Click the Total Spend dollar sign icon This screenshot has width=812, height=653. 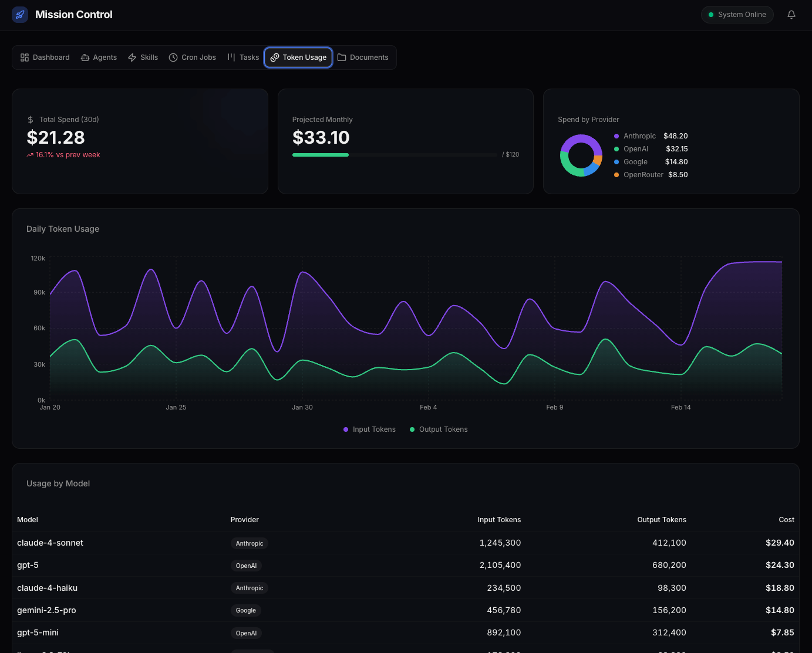coord(31,120)
